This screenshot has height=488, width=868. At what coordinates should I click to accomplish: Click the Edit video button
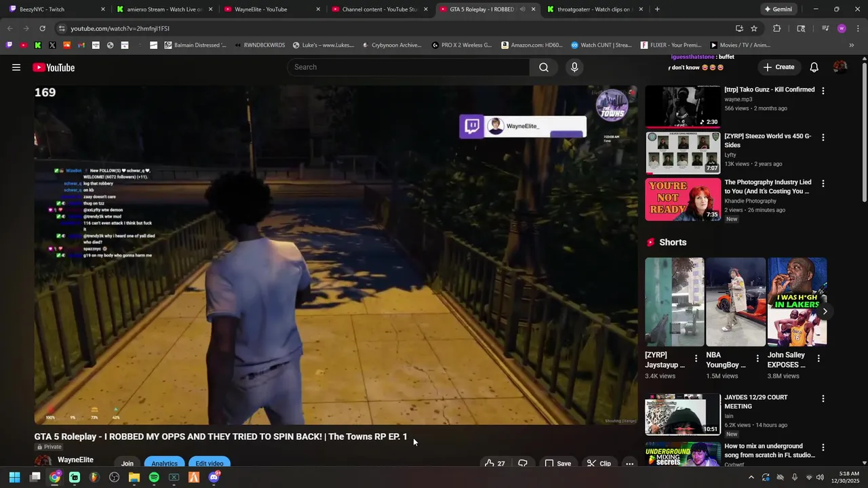[210, 464]
